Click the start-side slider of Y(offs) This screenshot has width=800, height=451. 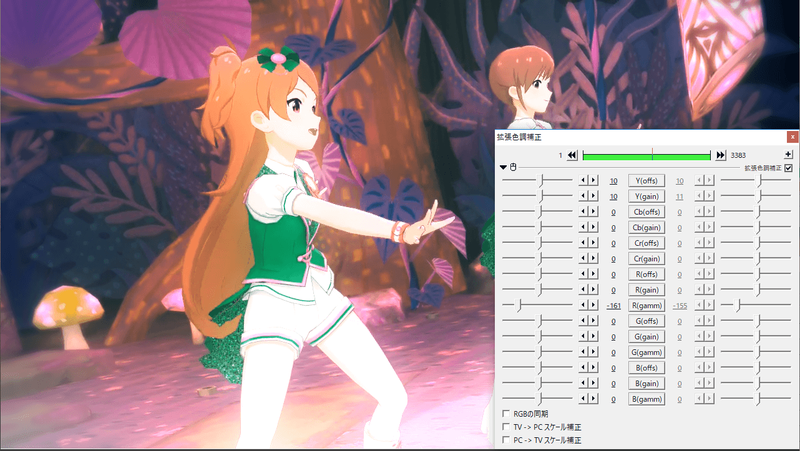pyautogui.click(x=537, y=180)
